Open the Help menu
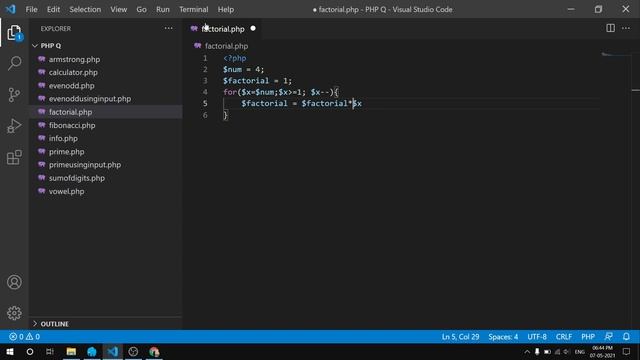This screenshot has width=640, height=360. (226, 9)
